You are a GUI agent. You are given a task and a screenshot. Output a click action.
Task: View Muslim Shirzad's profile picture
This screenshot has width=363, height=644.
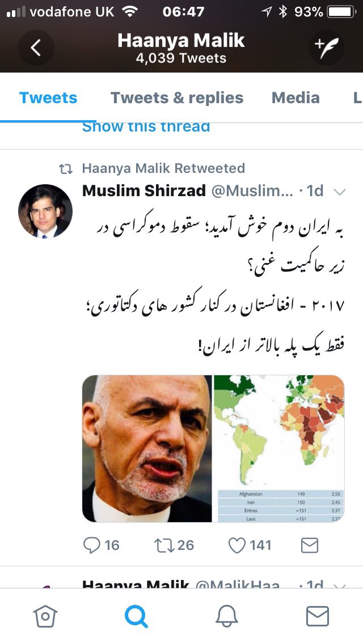point(45,211)
